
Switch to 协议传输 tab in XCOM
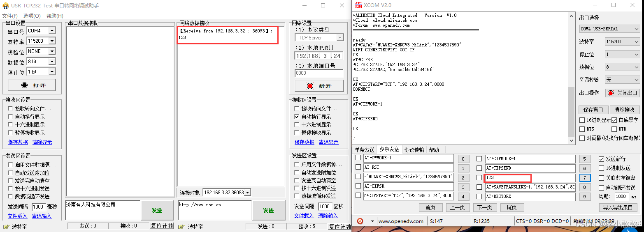[414, 150]
